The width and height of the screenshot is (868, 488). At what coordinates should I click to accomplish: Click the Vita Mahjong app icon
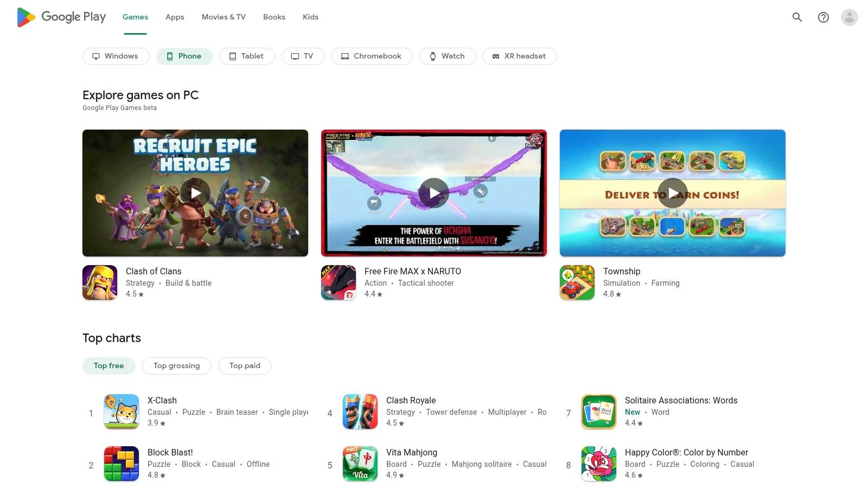point(360,464)
